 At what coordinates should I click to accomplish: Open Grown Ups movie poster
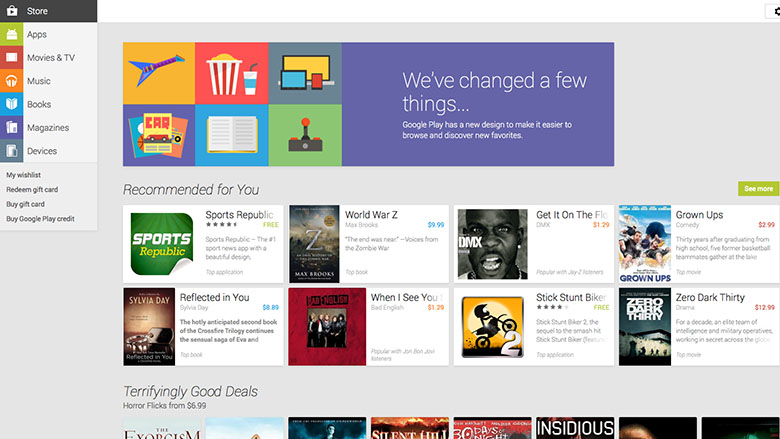pos(645,244)
